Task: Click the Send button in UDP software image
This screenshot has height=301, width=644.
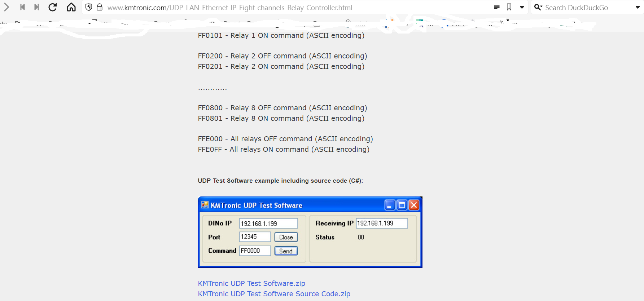Action: [286, 251]
